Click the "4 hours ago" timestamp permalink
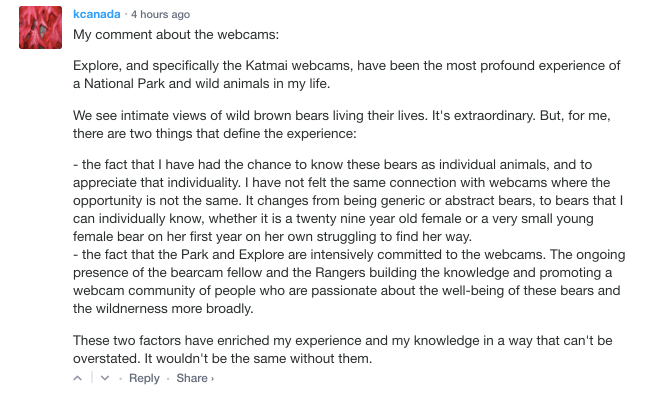The height and width of the screenshot is (400, 658). click(x=160, y=15)
